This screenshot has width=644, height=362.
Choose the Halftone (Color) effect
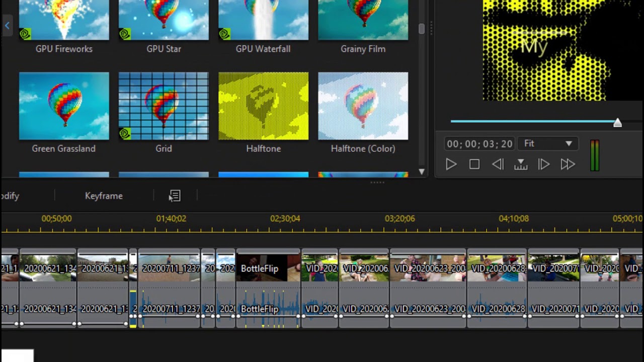click(363, 106)
